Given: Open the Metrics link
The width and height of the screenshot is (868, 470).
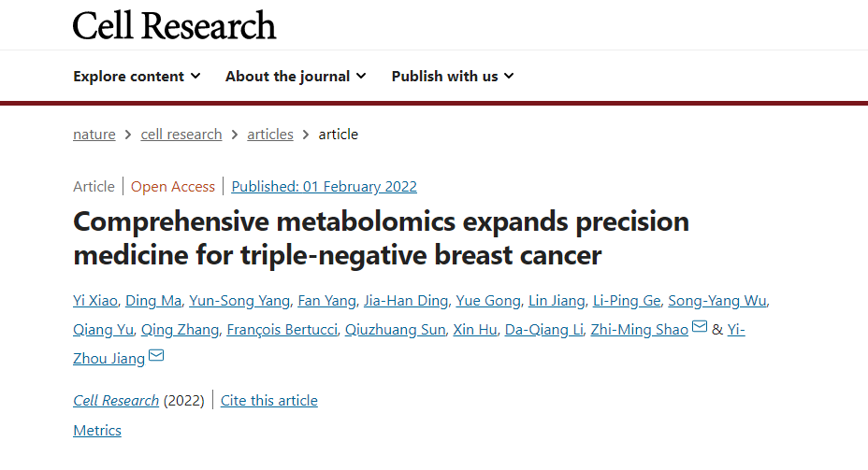Looking at the screenshot, I should pos(97,431).
